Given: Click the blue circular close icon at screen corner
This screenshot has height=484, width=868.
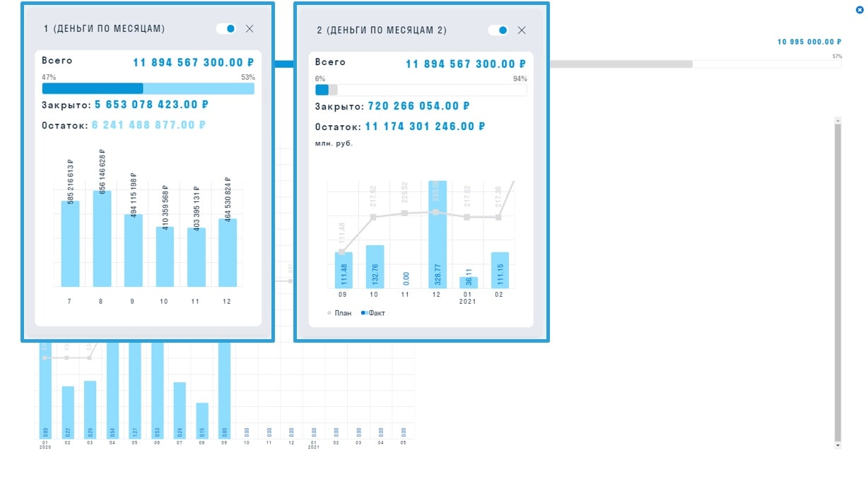Looking at the screenshot, I should tap(860, 10).
